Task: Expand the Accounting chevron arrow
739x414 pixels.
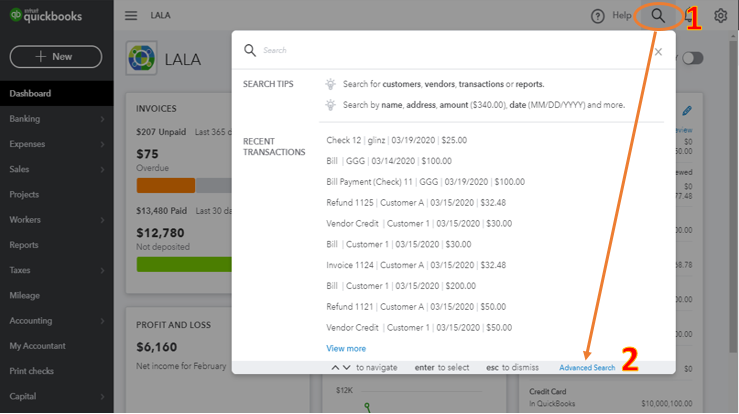Action: pos(102,321)
